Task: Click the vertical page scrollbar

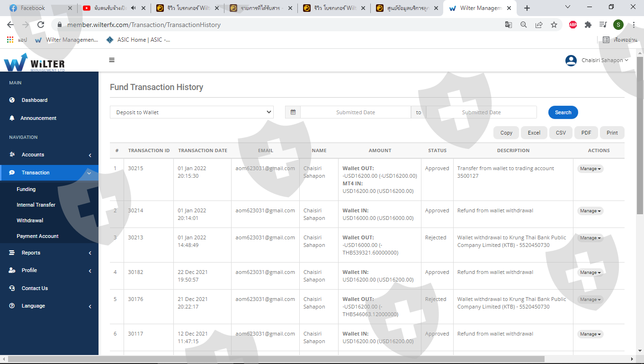Action: (x=640, y=142)
